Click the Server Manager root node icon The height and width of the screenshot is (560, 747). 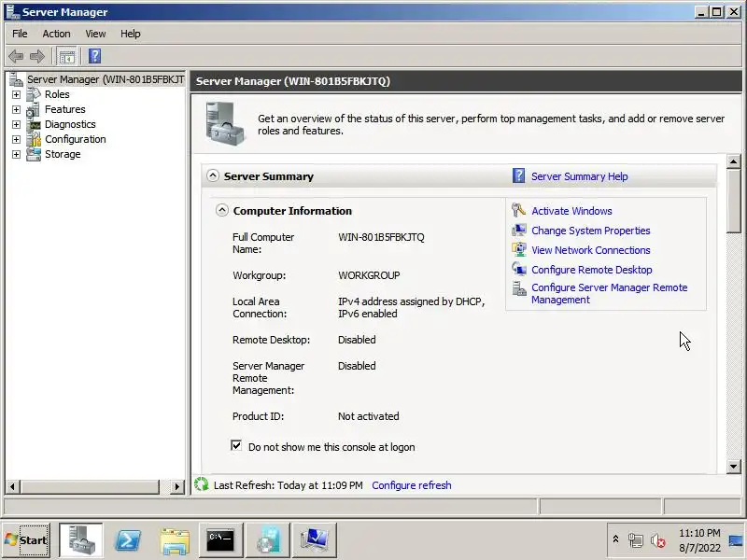[16, 79]
